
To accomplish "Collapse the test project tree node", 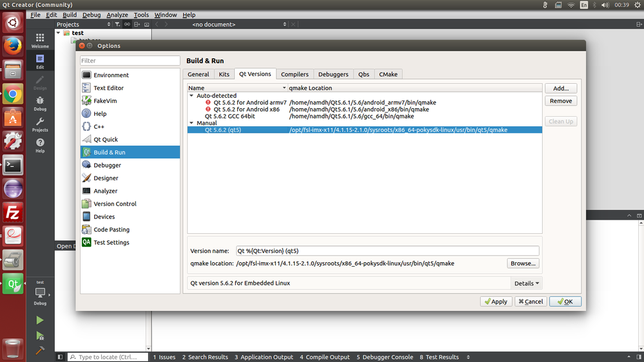I will pos(58,33).
